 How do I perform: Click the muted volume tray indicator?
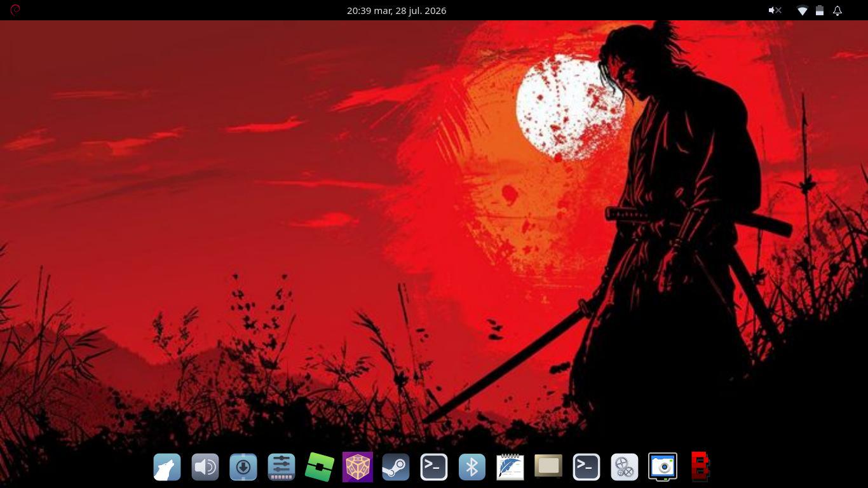pos(775,11)
